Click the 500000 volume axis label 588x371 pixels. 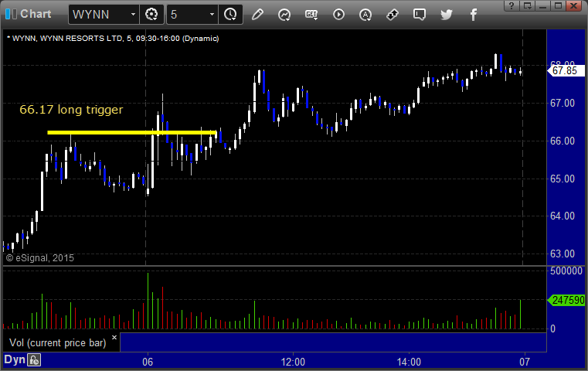coord(566,271)
